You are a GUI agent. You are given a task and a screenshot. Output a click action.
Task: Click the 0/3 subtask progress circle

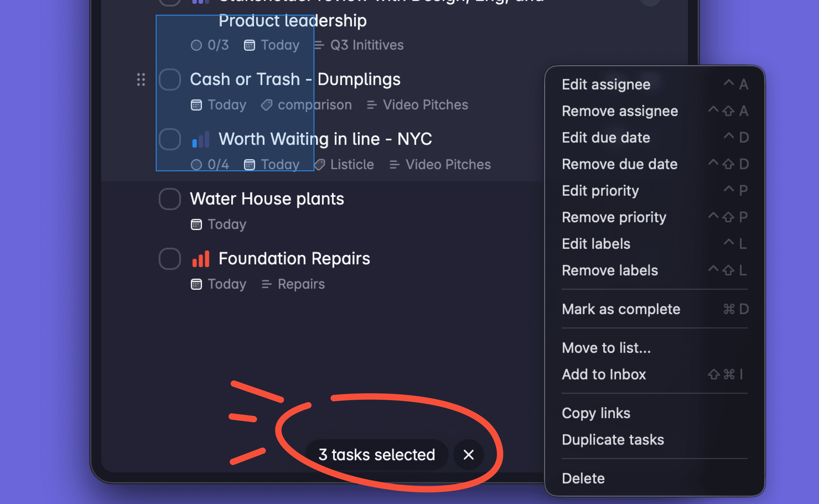(196, 45)
